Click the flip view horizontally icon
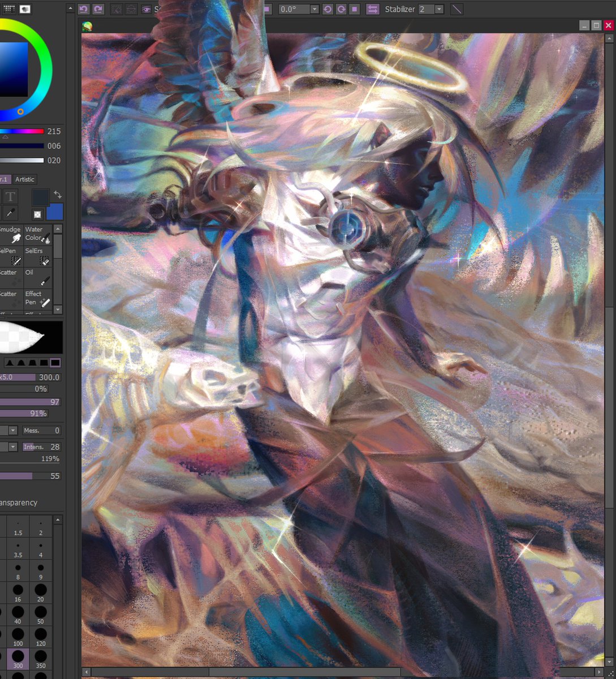 (x=373, y=9)
